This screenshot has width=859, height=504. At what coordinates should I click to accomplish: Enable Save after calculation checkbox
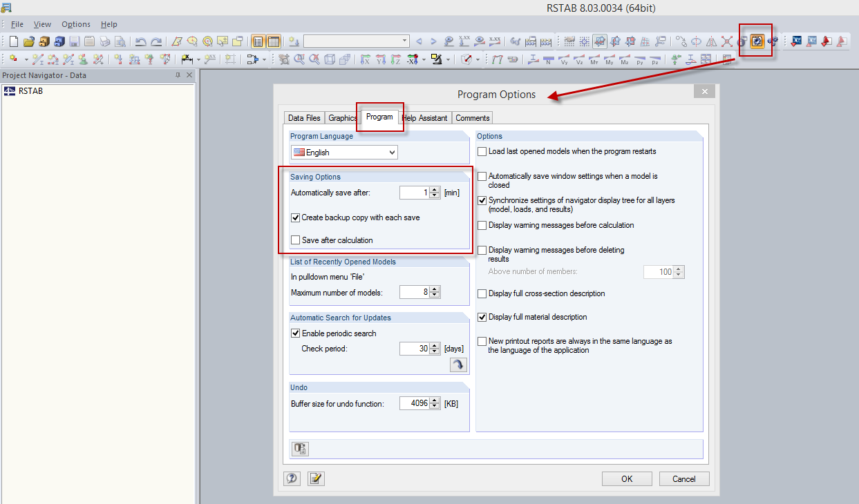coord(296,240)
